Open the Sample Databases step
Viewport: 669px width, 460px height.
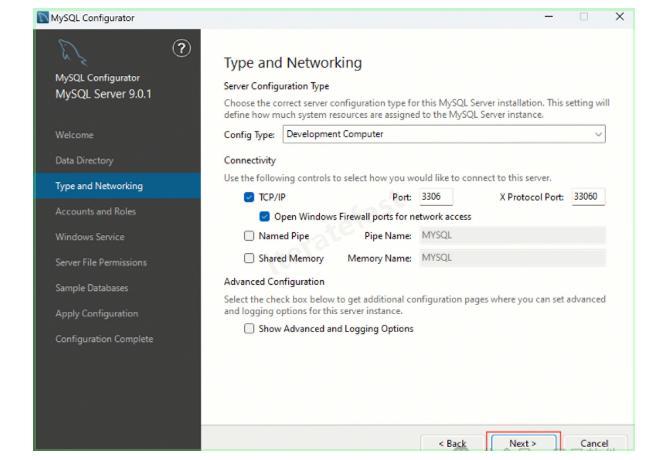pyautogui.click(x=91, y=288)
